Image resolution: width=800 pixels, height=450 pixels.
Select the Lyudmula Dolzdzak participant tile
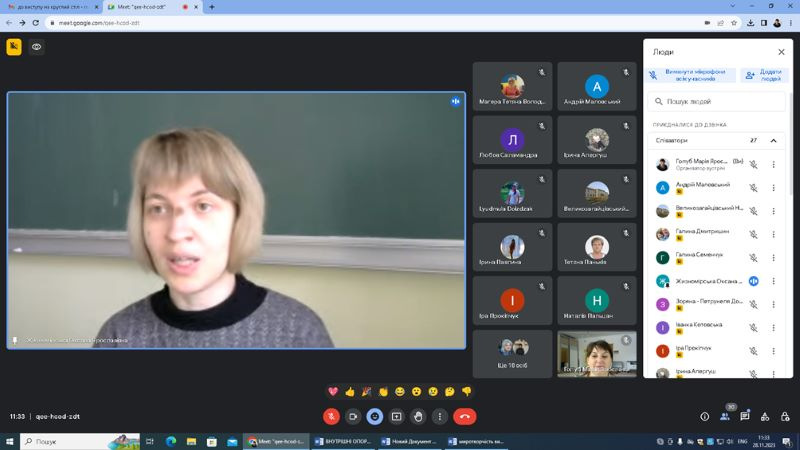pos(512,193)
